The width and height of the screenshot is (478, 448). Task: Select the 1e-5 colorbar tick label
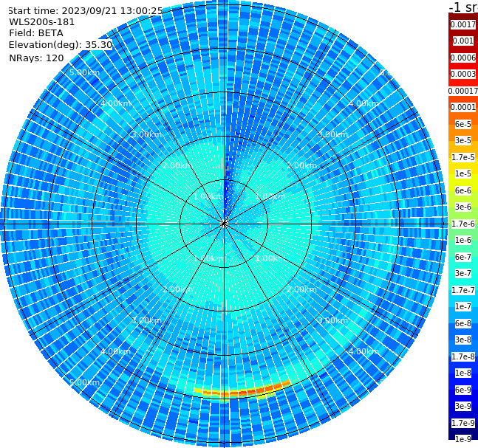pyautogui.click(x=463, y=173)
